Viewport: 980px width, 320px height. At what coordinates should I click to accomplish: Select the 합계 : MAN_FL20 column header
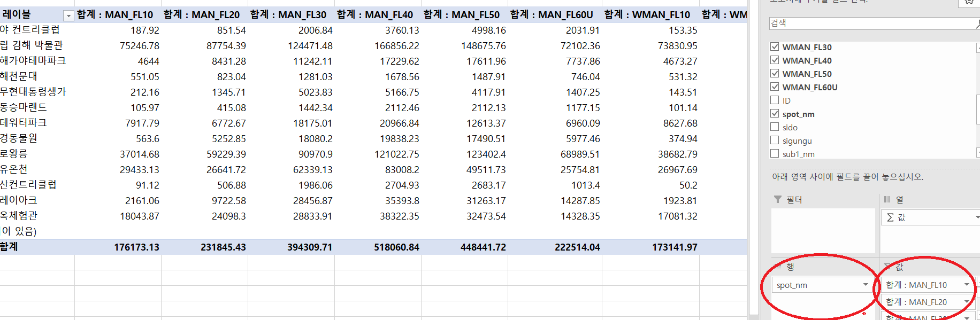[x=202, y=15]
